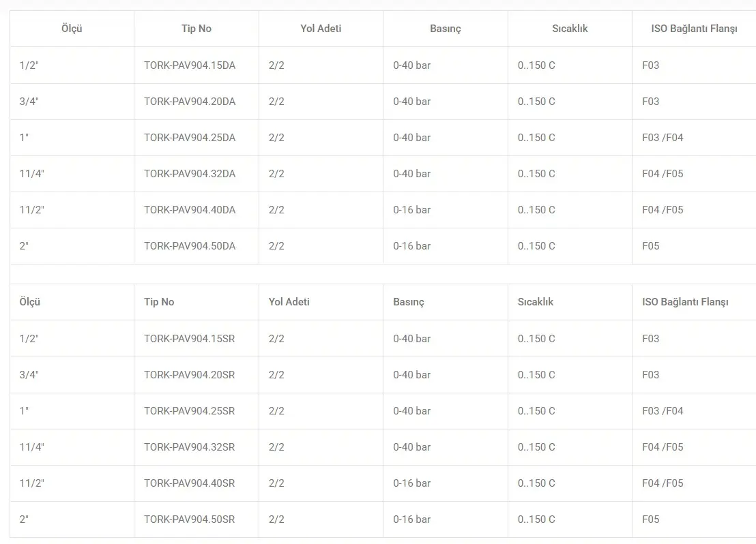Click the TORK-PAV904.40DA cell
This screenshot has width=756, height=544.
click(190, 210)
